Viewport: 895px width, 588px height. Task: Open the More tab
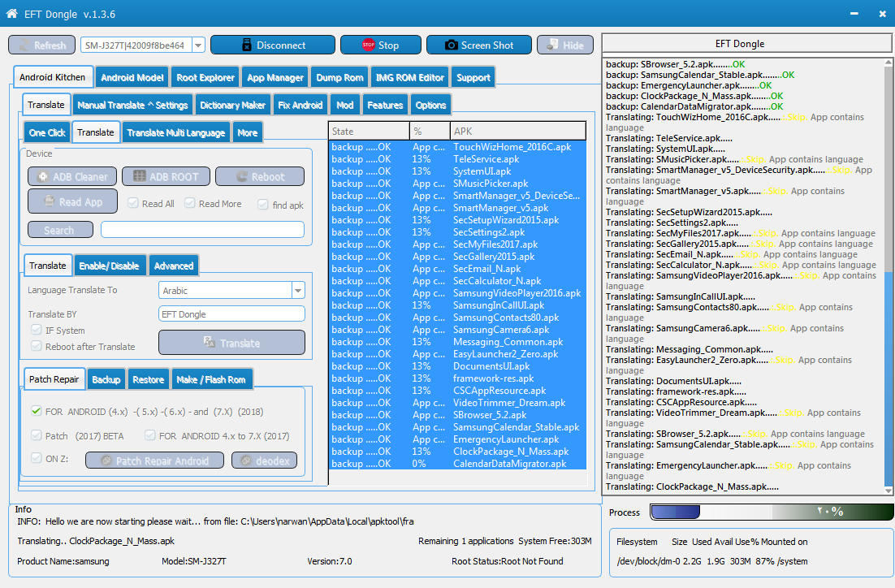click(247, 132)
